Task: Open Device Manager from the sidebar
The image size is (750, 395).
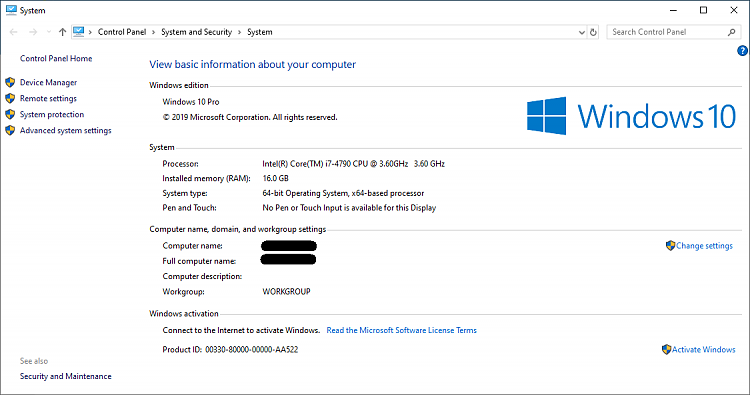Action: (x=48, y=83)
